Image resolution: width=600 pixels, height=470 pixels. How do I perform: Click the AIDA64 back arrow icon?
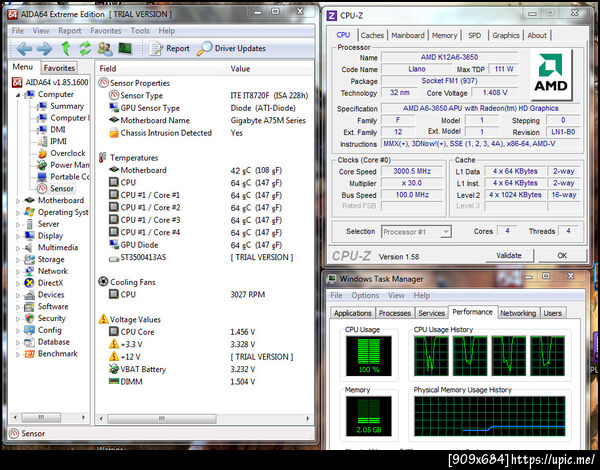click(x=24, y=49)
